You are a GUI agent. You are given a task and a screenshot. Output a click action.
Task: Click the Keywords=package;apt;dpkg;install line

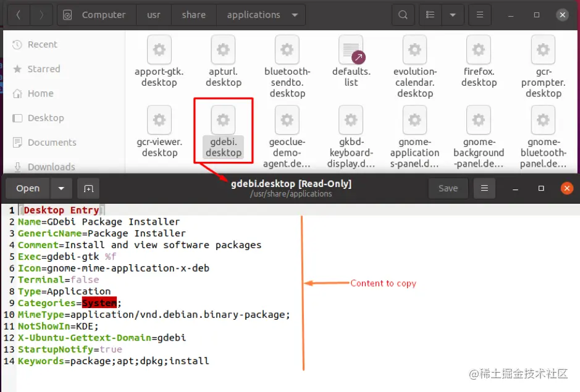(114, 361)
